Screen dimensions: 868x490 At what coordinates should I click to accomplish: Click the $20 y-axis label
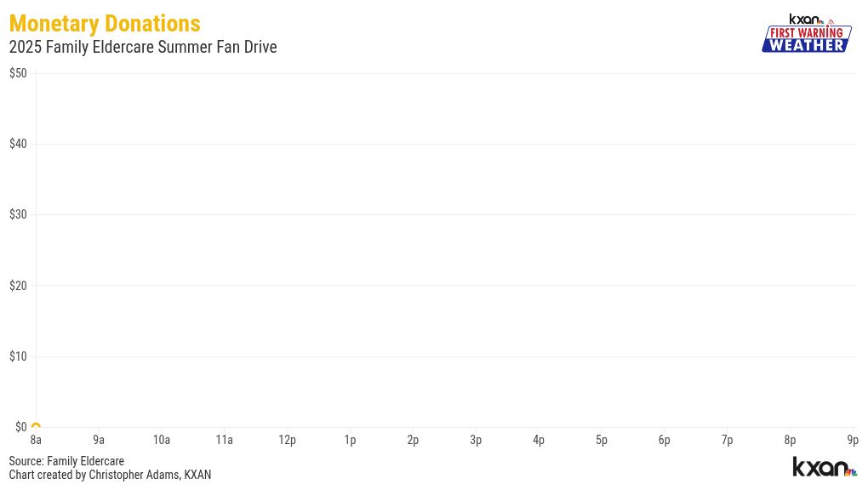click(18, 286)
